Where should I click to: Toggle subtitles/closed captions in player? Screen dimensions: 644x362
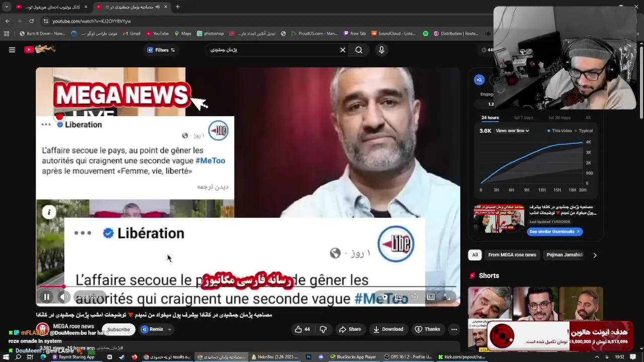[399, 297]
